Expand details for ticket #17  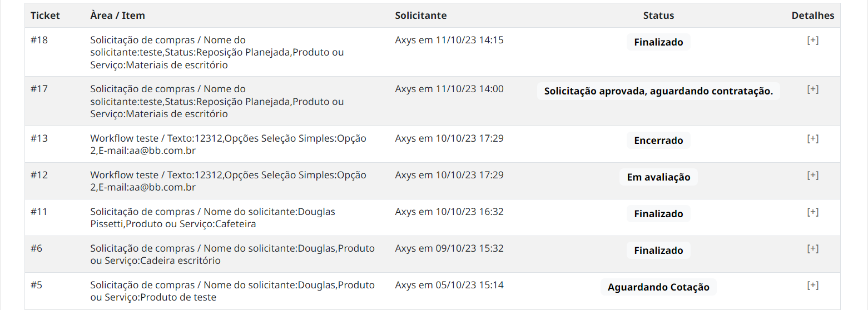tap(812, 89)
